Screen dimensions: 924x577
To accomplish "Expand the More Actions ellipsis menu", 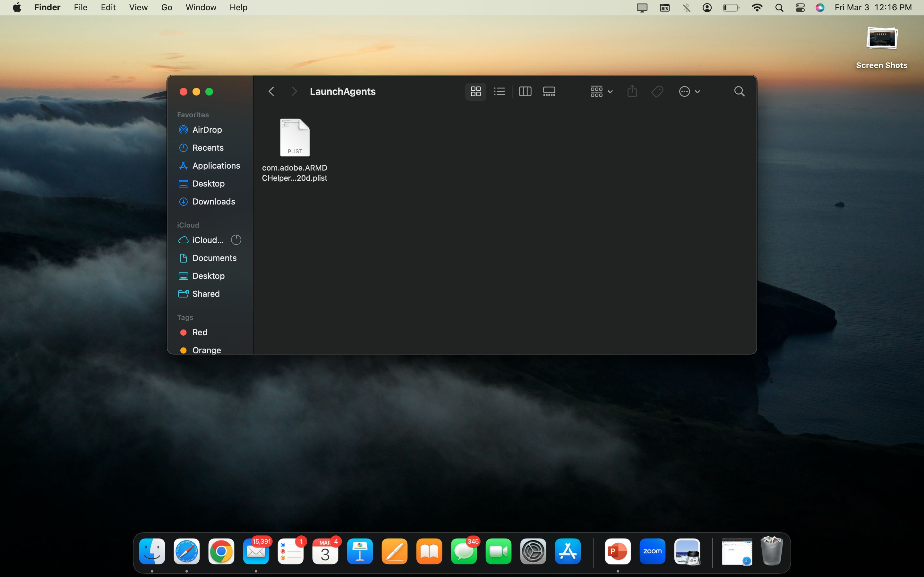I will 689,92.
